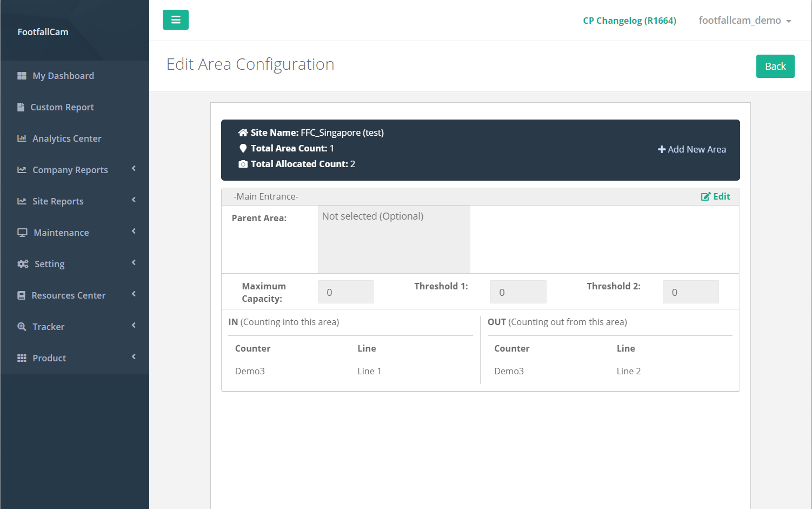Image resolution: width=812 pixels, height=509 pixels.
Task: Edit the Main Entrance area
Action: (x=715, y=196)
